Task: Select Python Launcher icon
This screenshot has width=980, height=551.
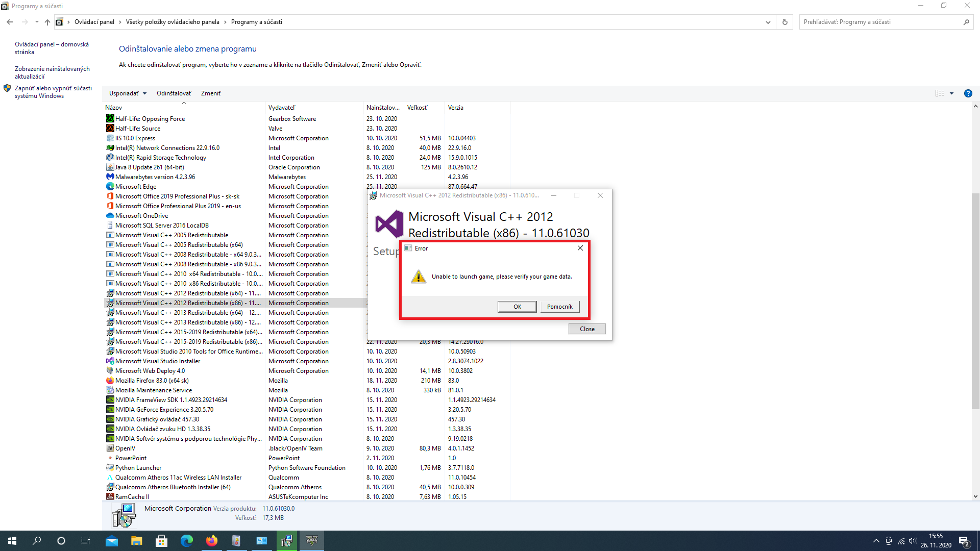Action: coord(110,468)
